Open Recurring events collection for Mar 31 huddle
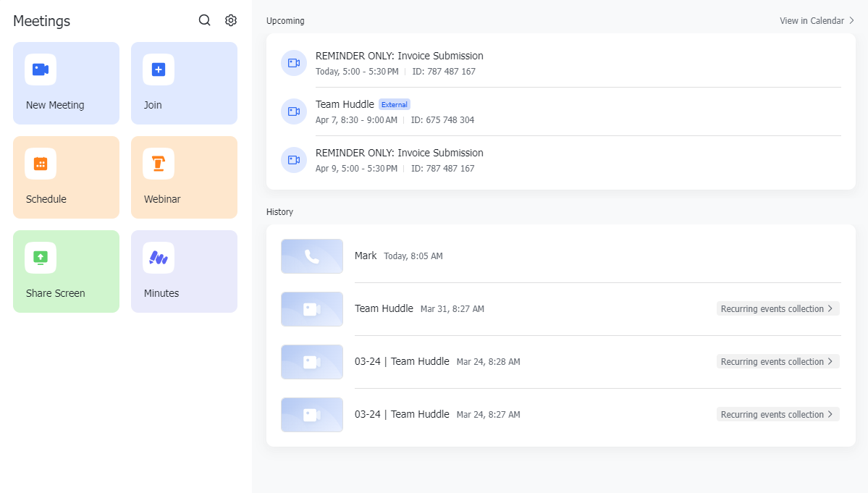 pyautogui.click(x=778, y=308)
